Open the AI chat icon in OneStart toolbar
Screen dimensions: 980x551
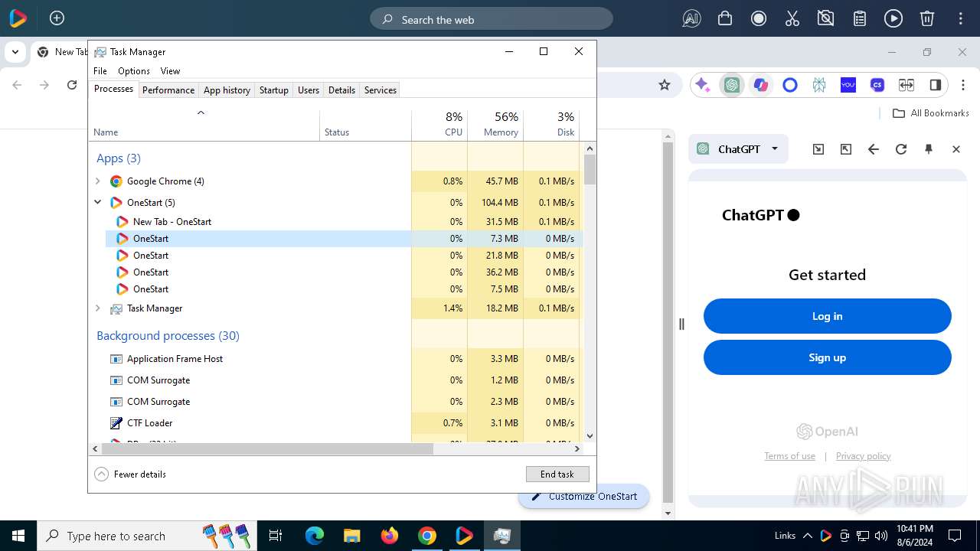(691, 19)
